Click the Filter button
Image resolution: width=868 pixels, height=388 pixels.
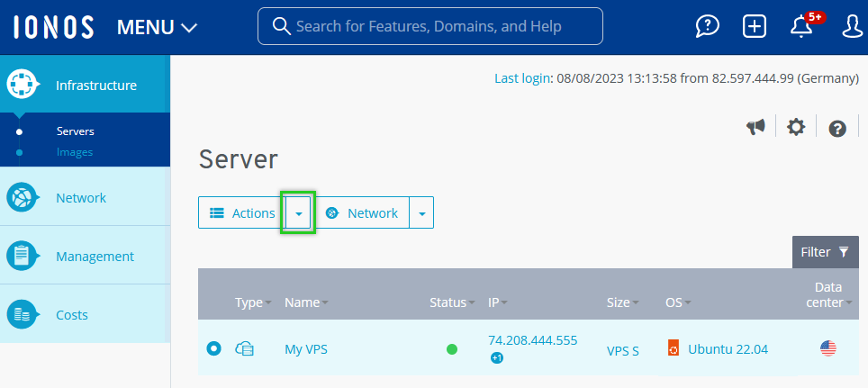click(824, 252)
